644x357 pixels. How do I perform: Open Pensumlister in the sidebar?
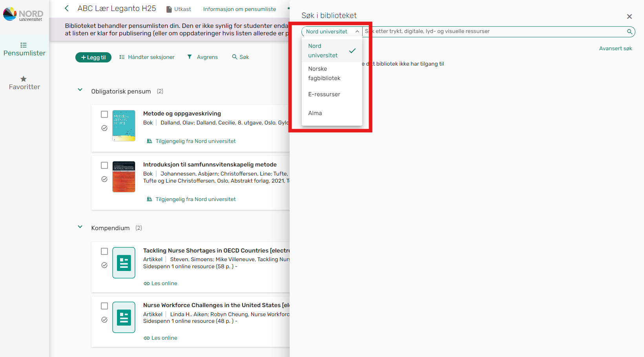pyautogui.click(x=24, y=49)
